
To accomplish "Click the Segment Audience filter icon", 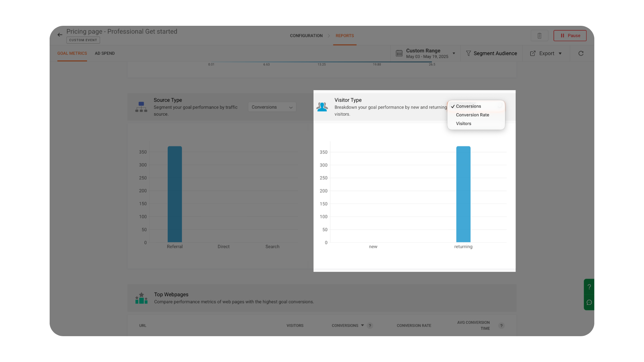I will tap(469, 53).
